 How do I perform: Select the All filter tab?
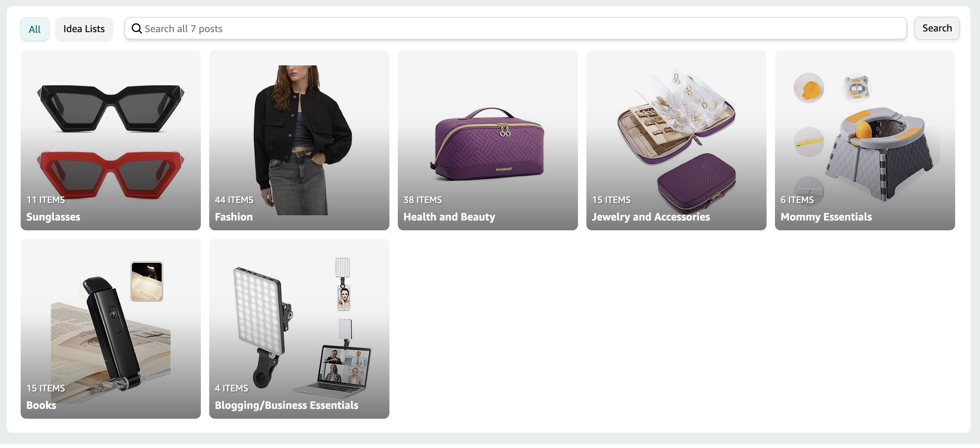pos(34,29)
